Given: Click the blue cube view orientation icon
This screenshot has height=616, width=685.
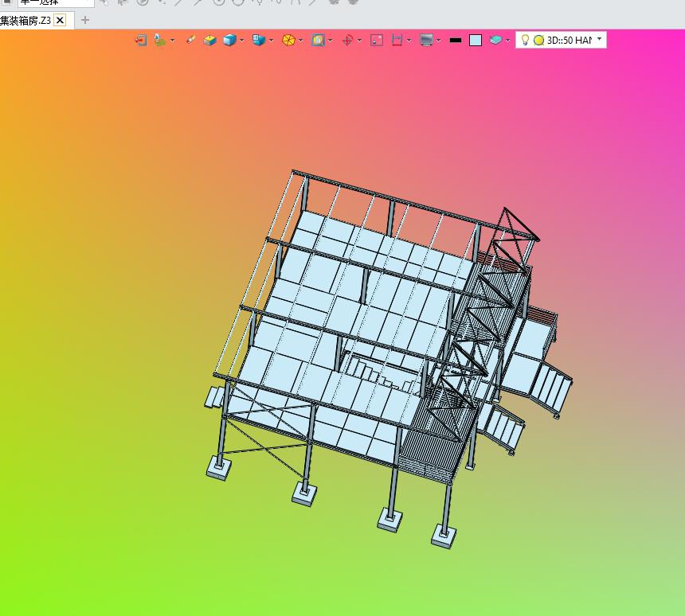Looking at the screenshot, I should tap(259, 40).
